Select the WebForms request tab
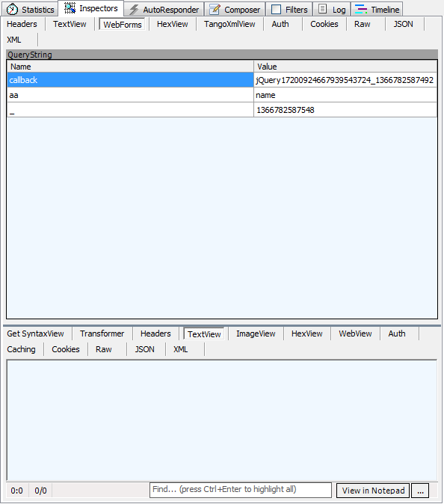444x504 pixels. (x=123, y=25)
